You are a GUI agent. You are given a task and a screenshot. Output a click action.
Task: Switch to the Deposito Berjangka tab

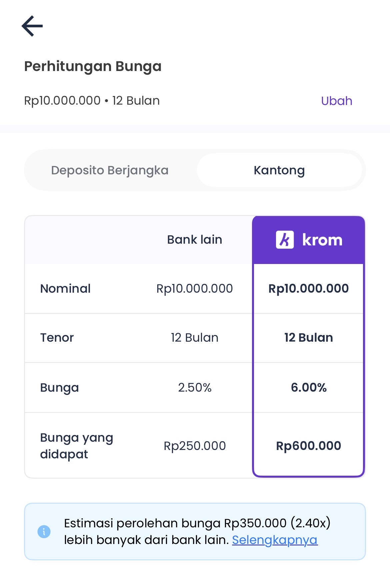click(x=110, y=170)
